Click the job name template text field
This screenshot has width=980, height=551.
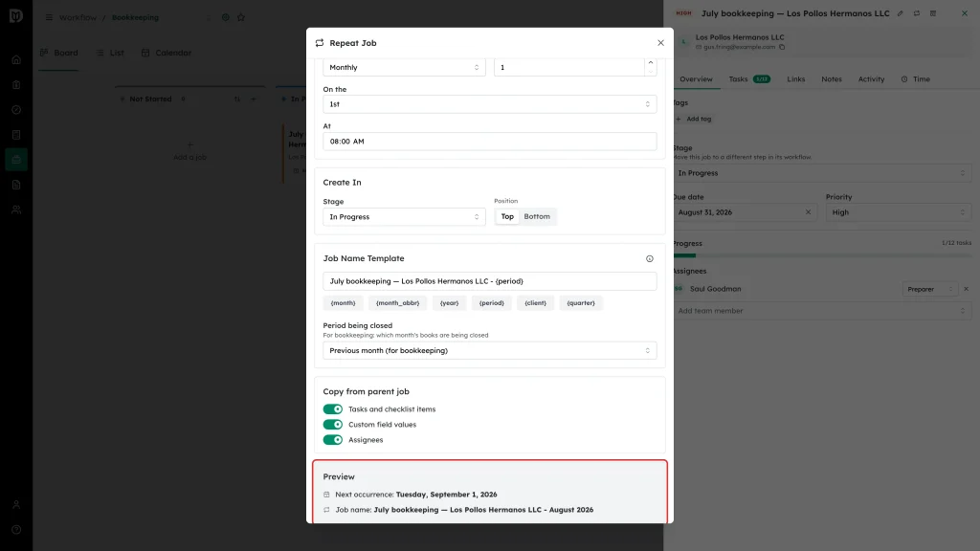[x=489, y=281]
